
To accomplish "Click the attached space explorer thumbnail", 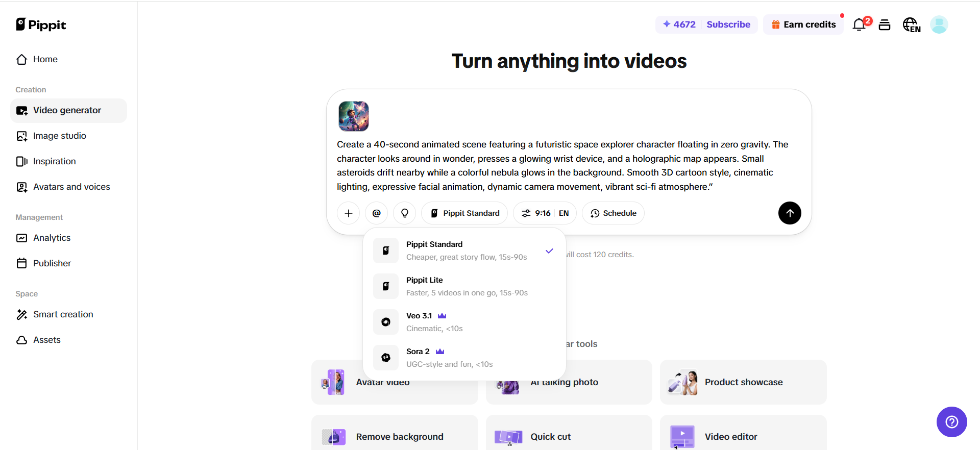I will coord(354,116).
